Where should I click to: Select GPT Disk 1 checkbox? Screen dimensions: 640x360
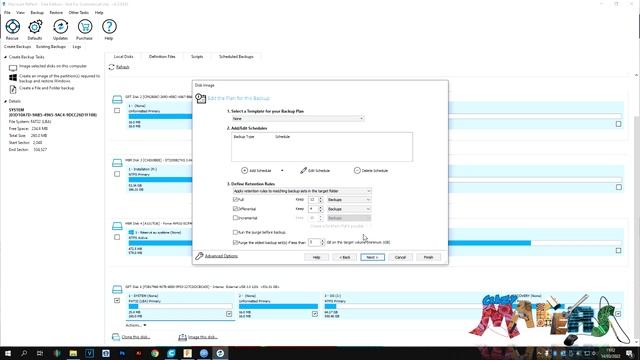coord(117,111)
